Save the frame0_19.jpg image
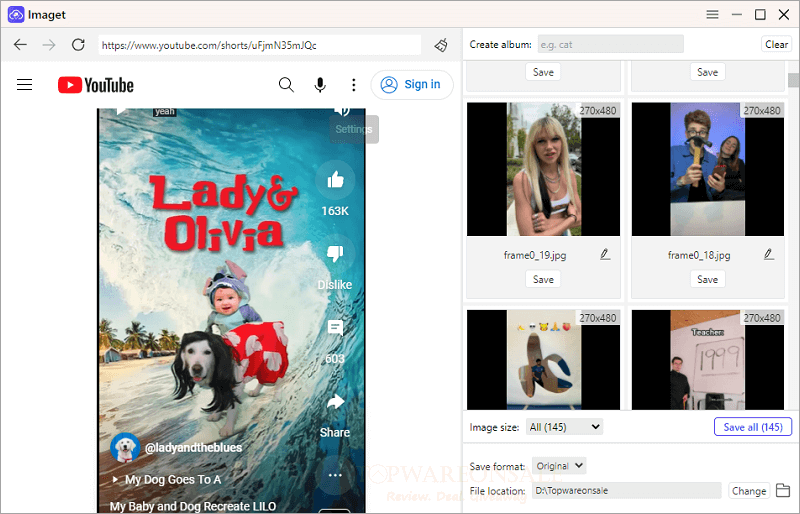The width and height of the screenshot is (800, 514). click(x=543, y=279)
